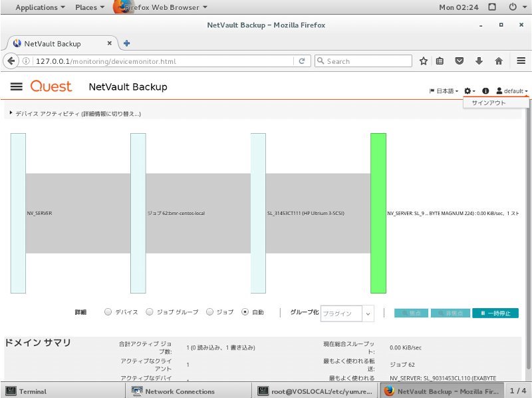Click the NV_SERVER: SL_9... BYTE MAGNUM label

[x=453, y=213]
